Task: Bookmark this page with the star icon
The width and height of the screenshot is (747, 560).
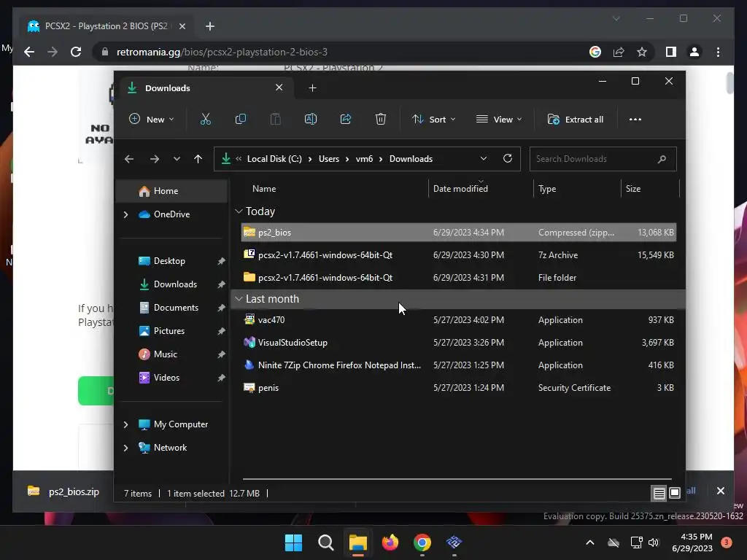Action: [x=642, y=52]
